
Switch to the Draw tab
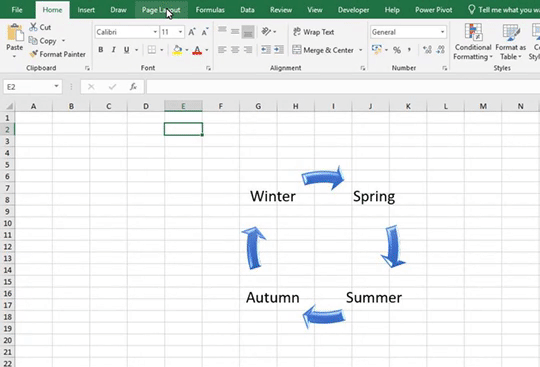(x=118, y=10)
